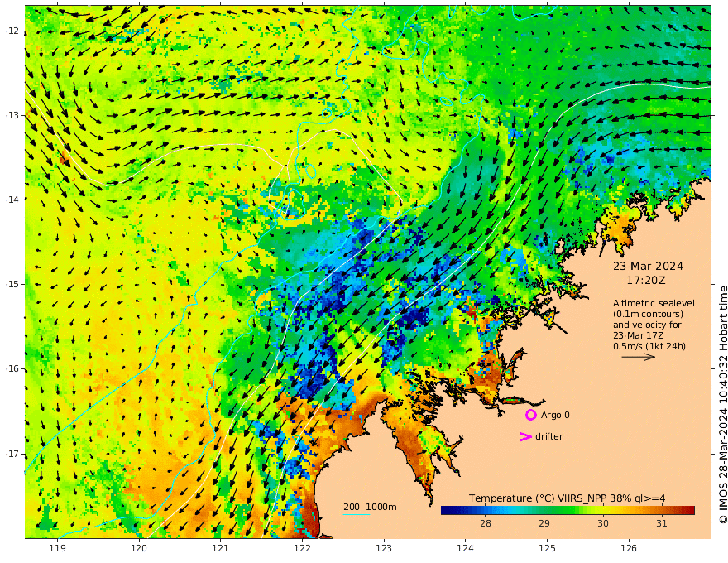Click the 30 tick label on colorbar

coord(602,523)
